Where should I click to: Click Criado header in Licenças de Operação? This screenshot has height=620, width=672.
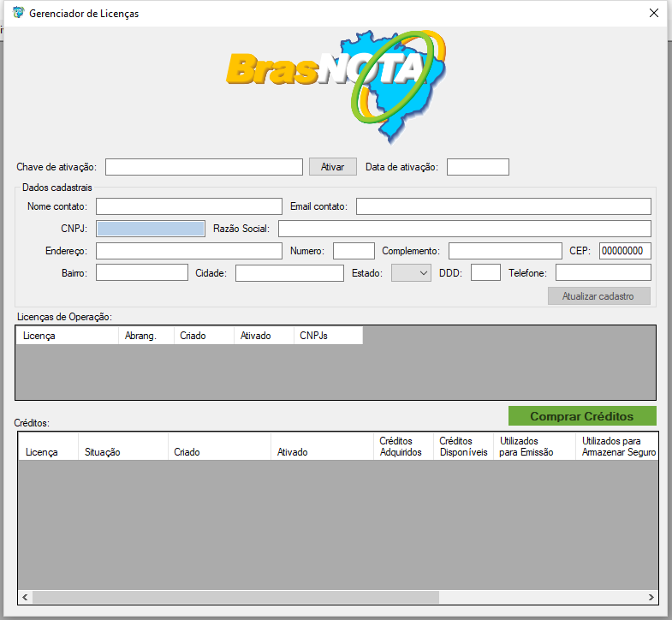[x=204, y=336]
